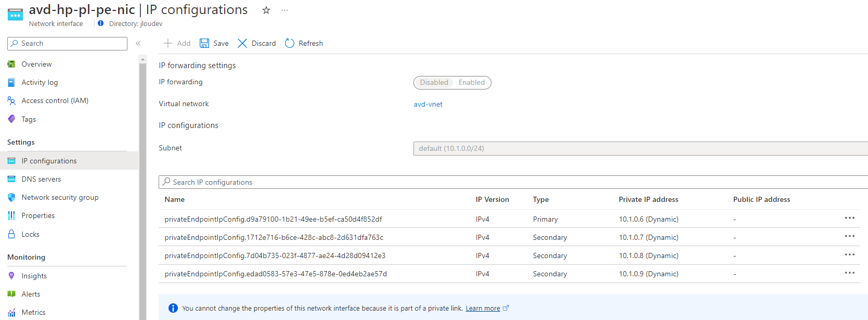Click the Alerts icon in sidebar
Image resolution: width=868 pixels, height=320 pixels.
tap(11, 294)
